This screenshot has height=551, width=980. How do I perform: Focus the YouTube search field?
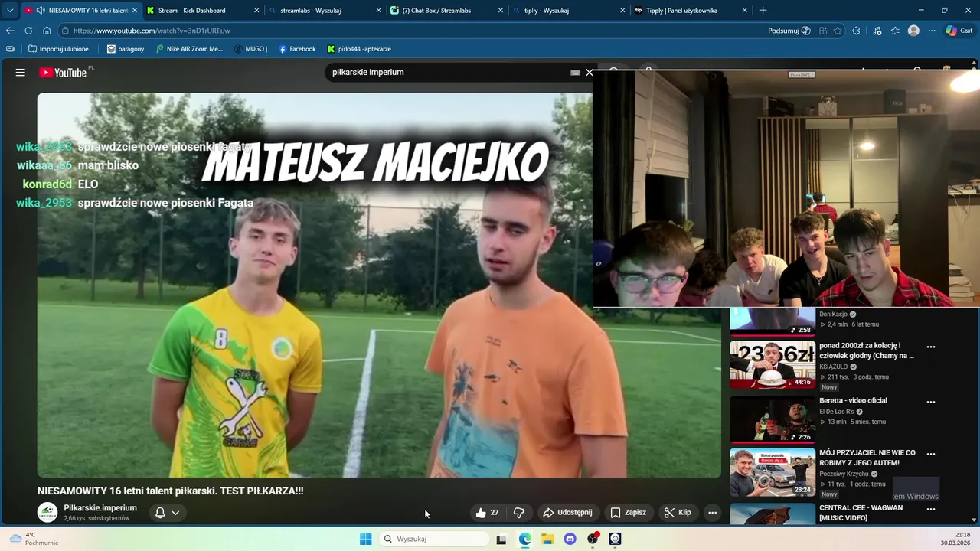(448, 72)
